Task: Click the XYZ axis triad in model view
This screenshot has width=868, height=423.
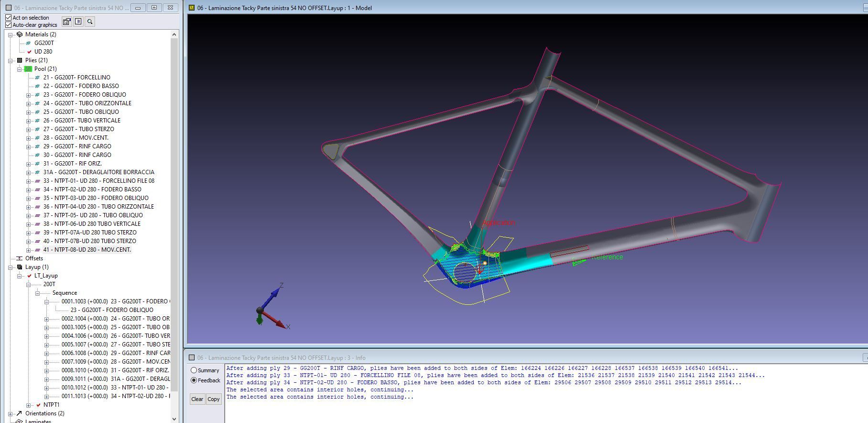Action: 272,305
